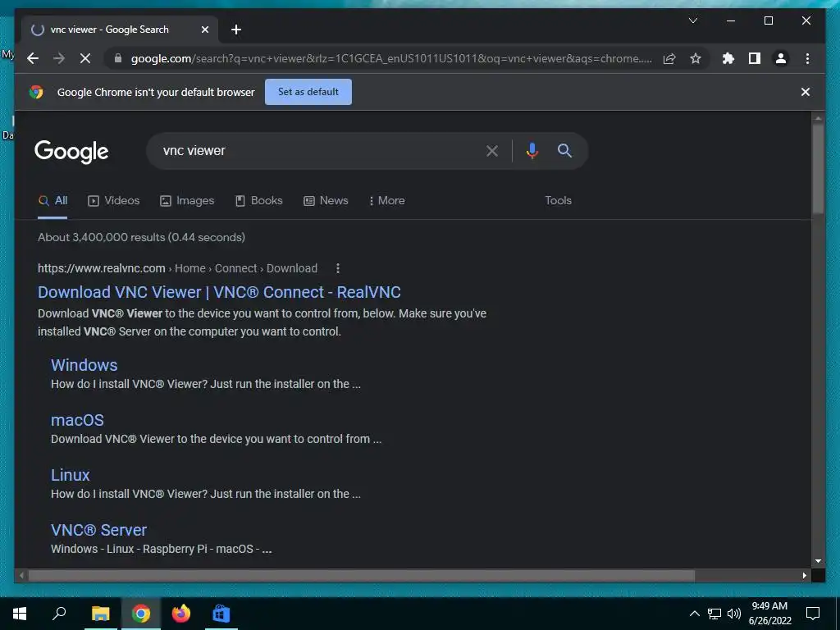This screenshot has width=840, height=630.
Task: Switch to Images results
Action: click(x=187, y=200)
